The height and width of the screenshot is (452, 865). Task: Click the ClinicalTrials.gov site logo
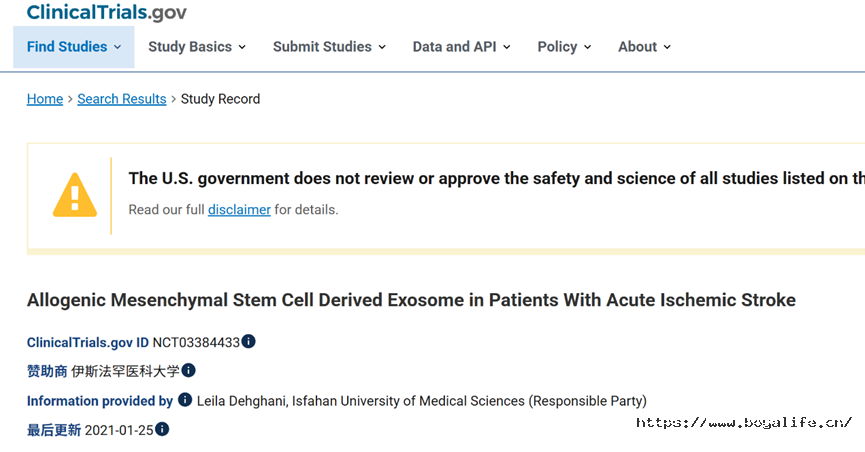[106, 12]
